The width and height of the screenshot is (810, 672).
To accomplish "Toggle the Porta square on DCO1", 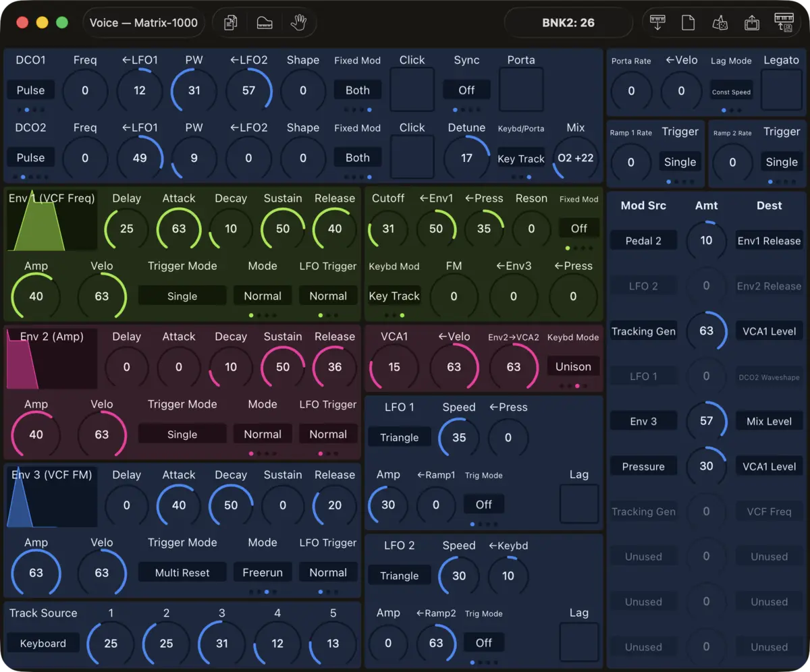I will [x=521, y=90].
